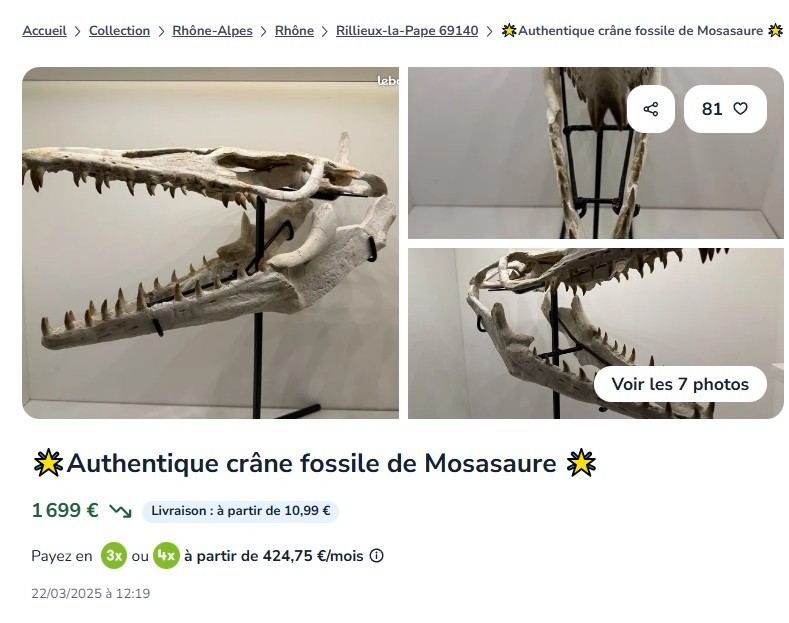789x623 pixels.
Task: Open the installment payment info icon
Action: pyautogui.click(x=377, y=556)
